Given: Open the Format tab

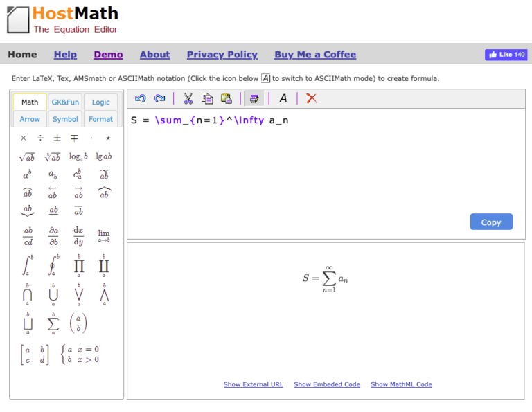Looking at the screenshot, I should [x=100, y=119].
